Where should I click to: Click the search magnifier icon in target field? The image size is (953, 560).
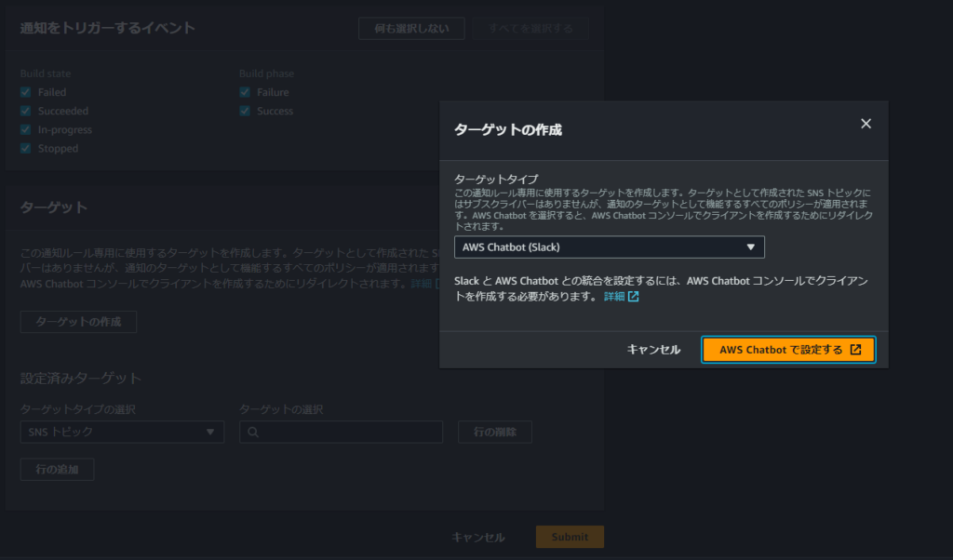pyautogui.click(x=252, y=433)
